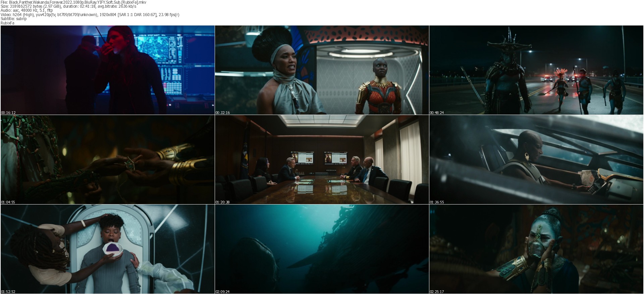Click the 01:20:38 timestamp label
644x294 pixels.
coord(222,202)
